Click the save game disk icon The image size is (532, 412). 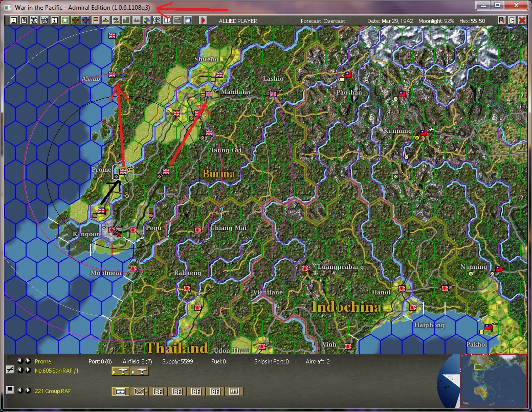click(14, 20)
